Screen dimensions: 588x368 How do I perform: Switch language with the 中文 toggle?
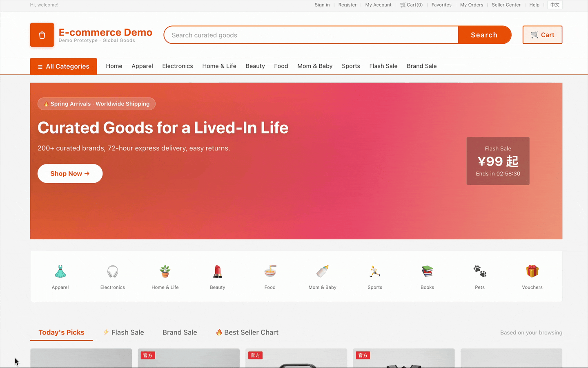[555, 5]
